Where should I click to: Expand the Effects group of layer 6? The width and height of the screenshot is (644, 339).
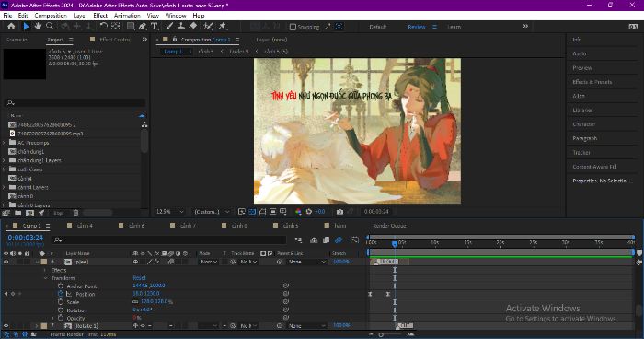45,270
